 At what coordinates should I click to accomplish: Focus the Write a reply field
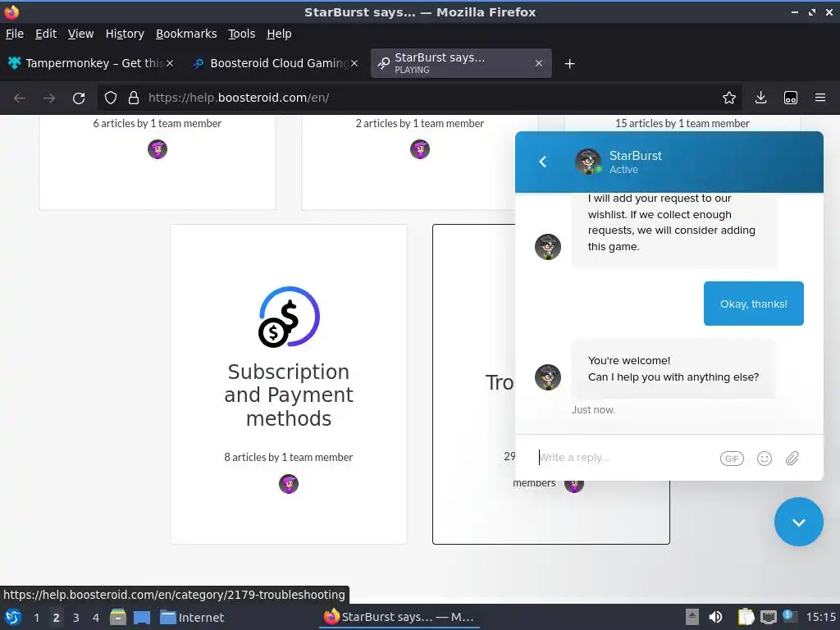pos(624,458)
